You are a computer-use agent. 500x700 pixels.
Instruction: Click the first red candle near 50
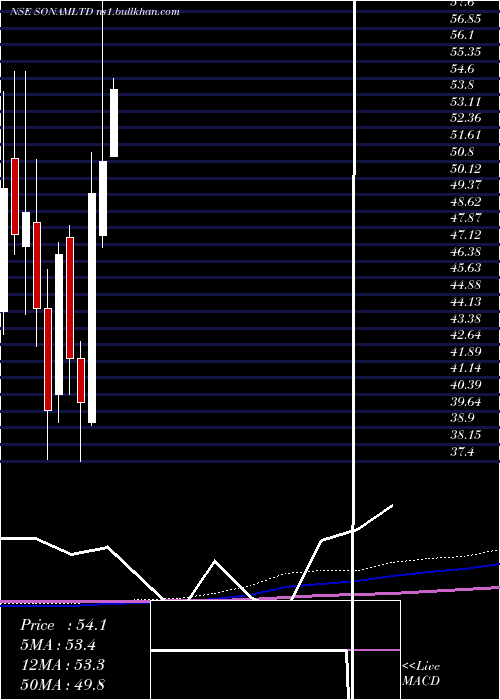15,196
